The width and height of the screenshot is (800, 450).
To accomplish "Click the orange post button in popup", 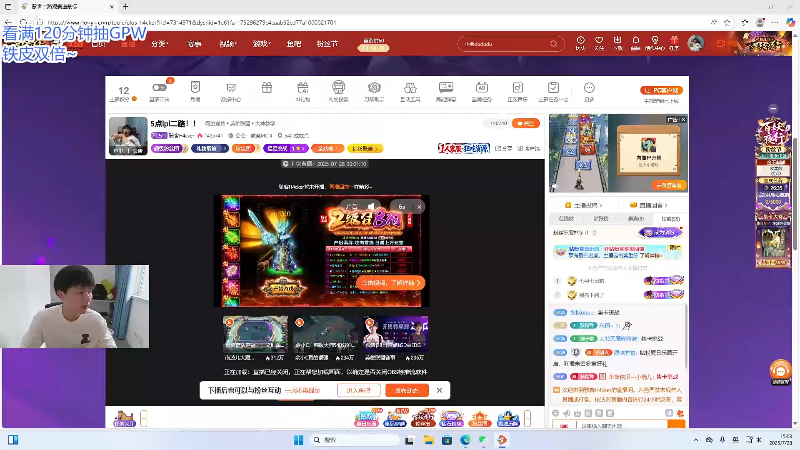I will pyautogui.click(x=407, y=390).
